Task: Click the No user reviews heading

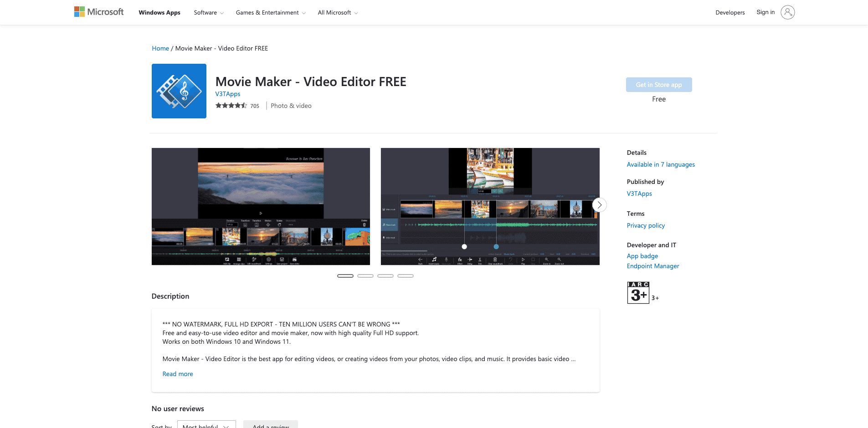Action: click(x=178, y=408)
